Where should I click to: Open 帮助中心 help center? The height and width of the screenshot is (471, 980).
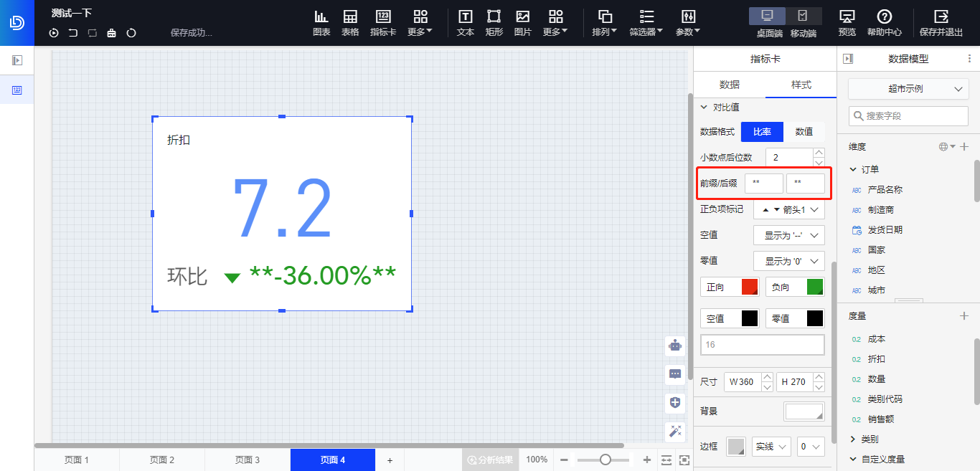(885, 22)
